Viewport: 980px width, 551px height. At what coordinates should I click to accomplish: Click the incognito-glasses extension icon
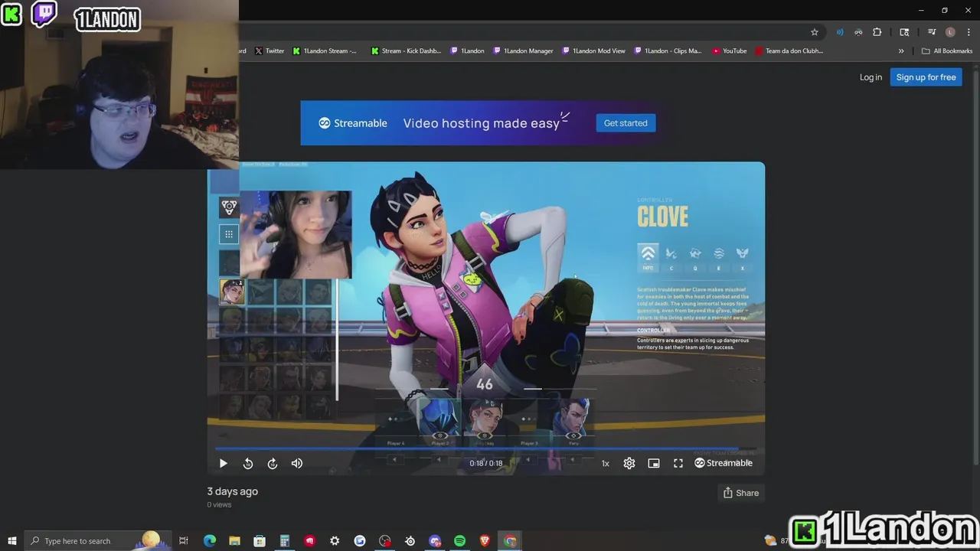858,32
